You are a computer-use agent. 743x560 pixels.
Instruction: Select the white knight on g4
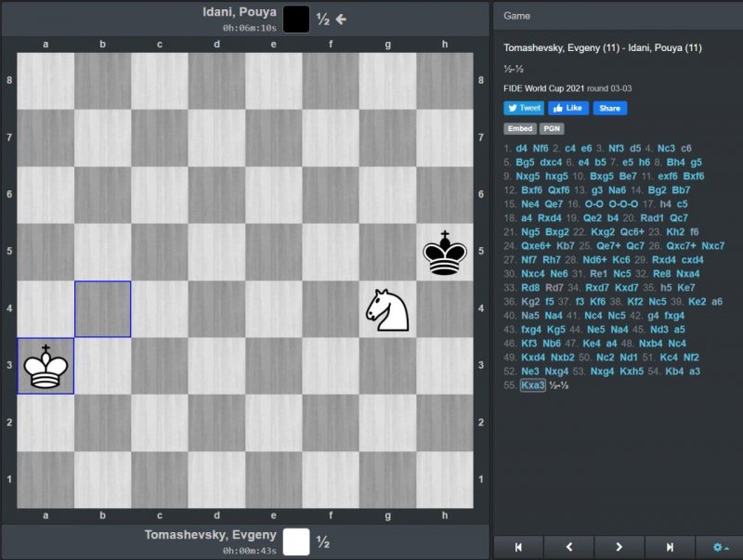point(387,309)
